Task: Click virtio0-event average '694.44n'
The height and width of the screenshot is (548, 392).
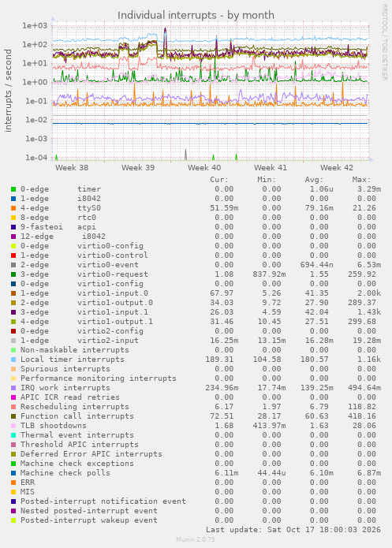Action: pos(317,265)
